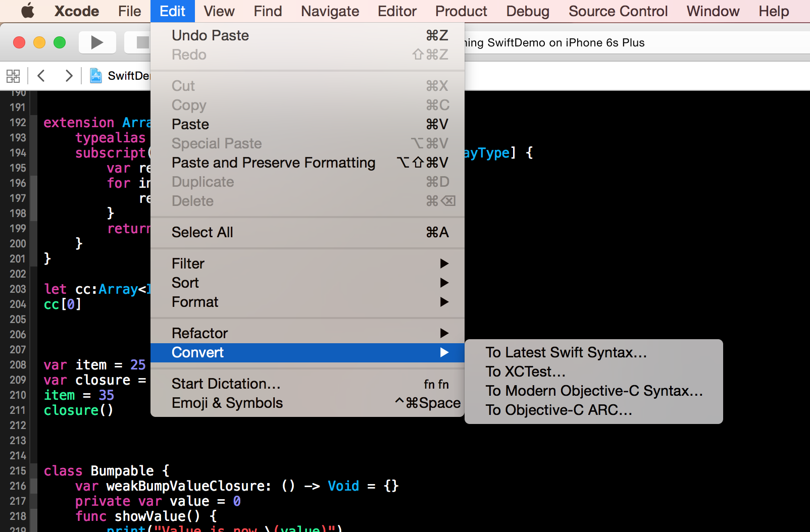This screenshot has height=532, width=810.
Task: Click line number 215 in the gutter
Action: pyautogui.click(x=18, y=470)
